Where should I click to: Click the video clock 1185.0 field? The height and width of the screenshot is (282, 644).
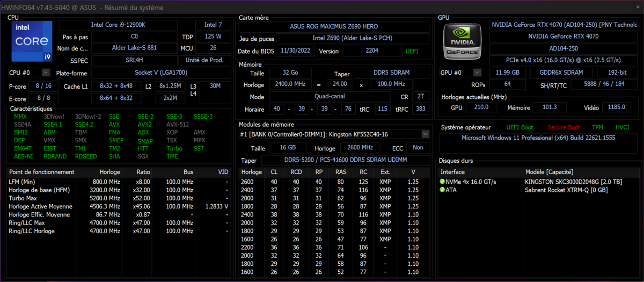[x=616, y=107]
